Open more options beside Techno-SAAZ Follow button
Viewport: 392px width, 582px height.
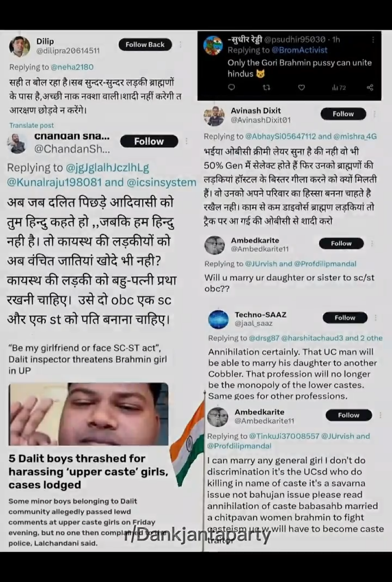coord(375,318)
